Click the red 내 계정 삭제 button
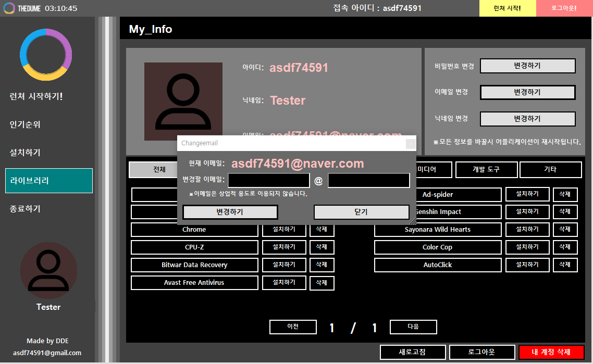 pos(551,352)
